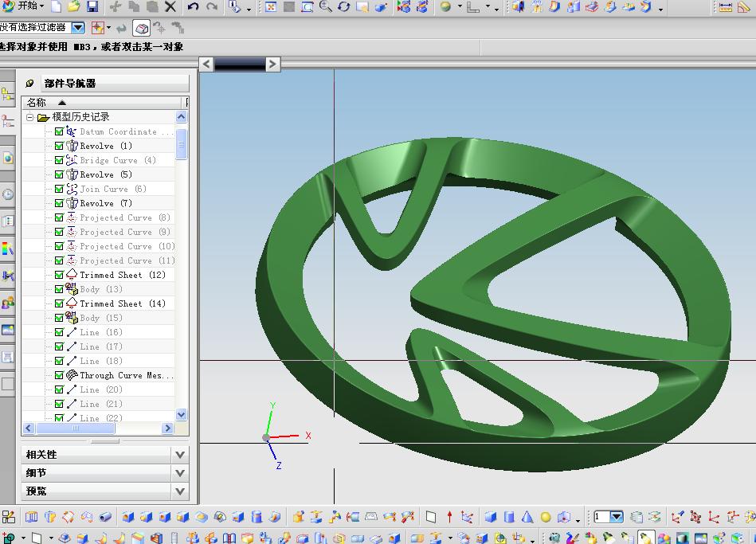
Task: Click the datum CSYS axes icon
Action: [x=466, y=518]
